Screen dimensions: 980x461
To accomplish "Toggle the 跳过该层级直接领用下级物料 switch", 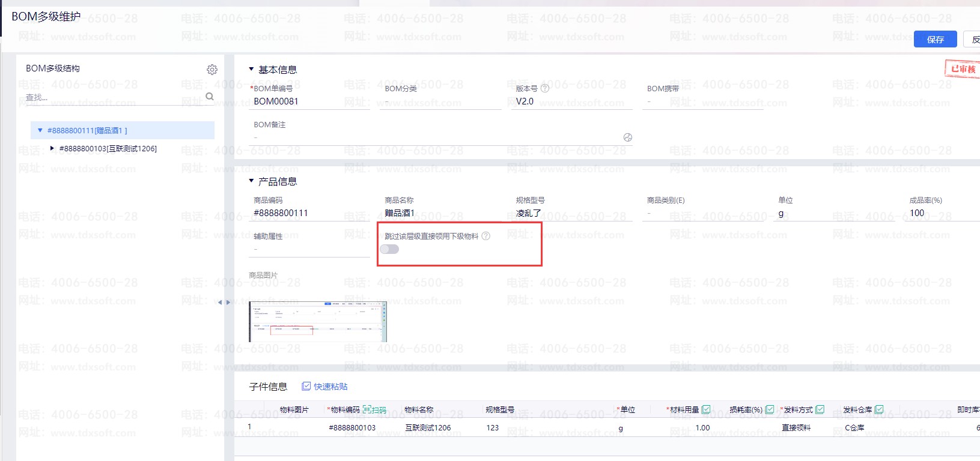I will (389, 249).
